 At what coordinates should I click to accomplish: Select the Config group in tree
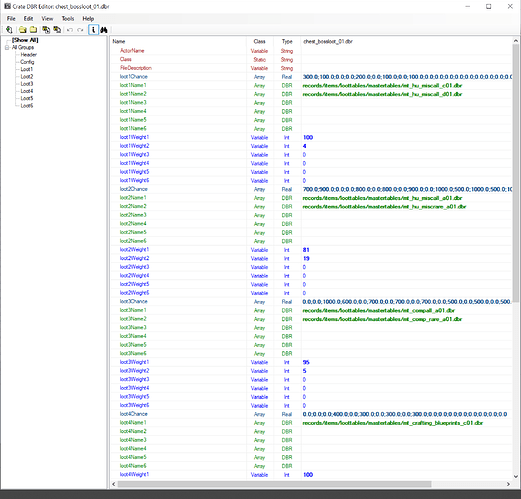coord(27,62)
